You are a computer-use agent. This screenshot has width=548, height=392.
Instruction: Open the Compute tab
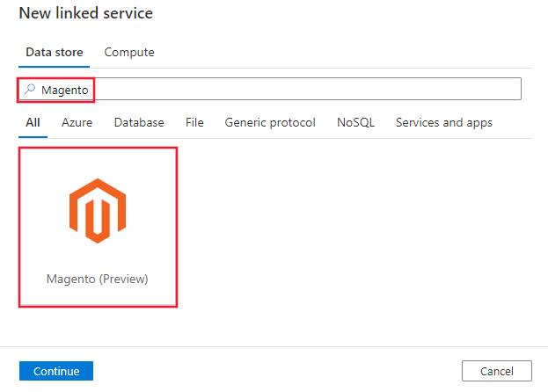point(129,53)
